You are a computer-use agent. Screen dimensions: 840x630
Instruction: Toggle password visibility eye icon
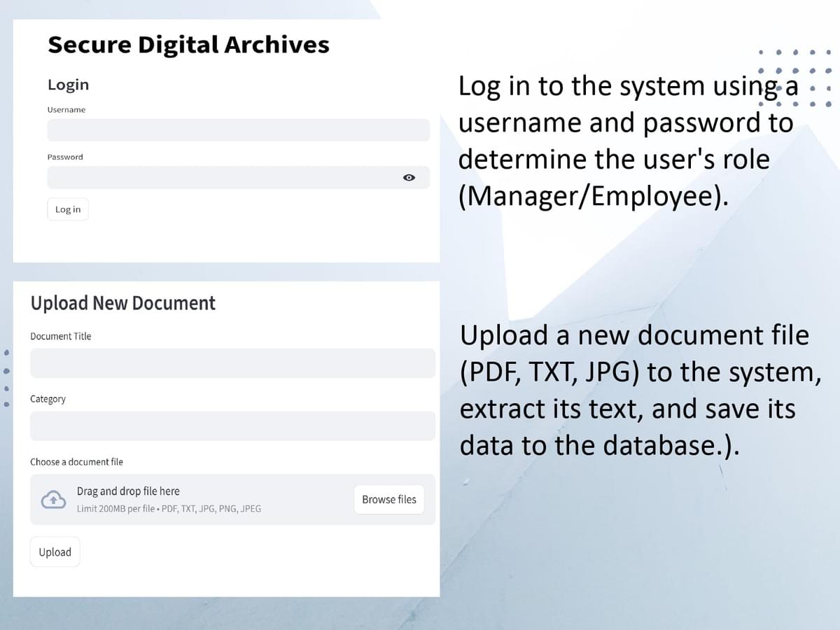[x=409, y=178]
